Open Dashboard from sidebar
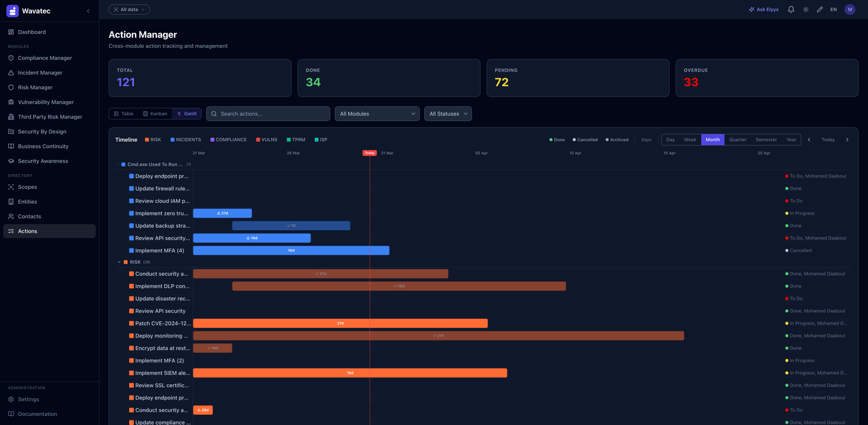This screenshot has width=868, height=425. (49, 32)
